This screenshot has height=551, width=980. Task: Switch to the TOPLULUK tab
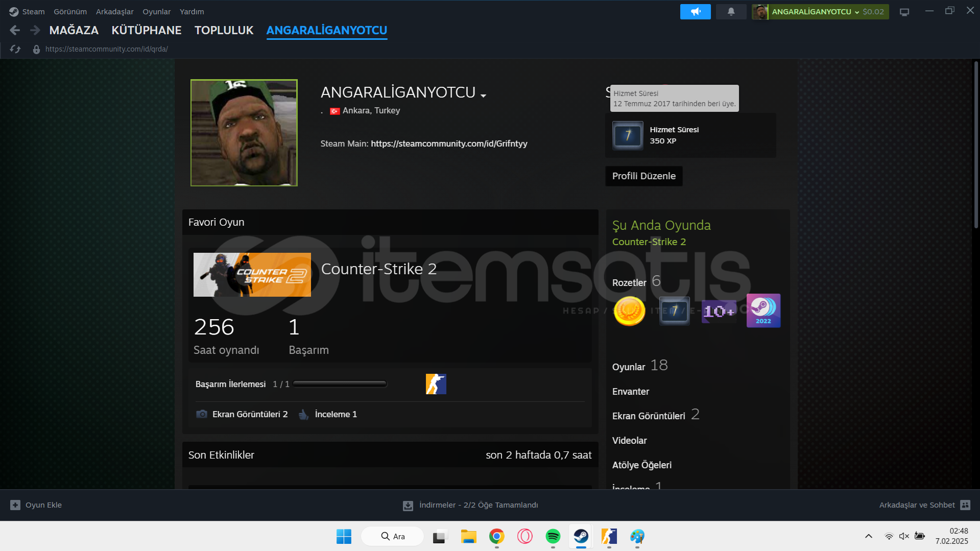click(x=224, y=30)
